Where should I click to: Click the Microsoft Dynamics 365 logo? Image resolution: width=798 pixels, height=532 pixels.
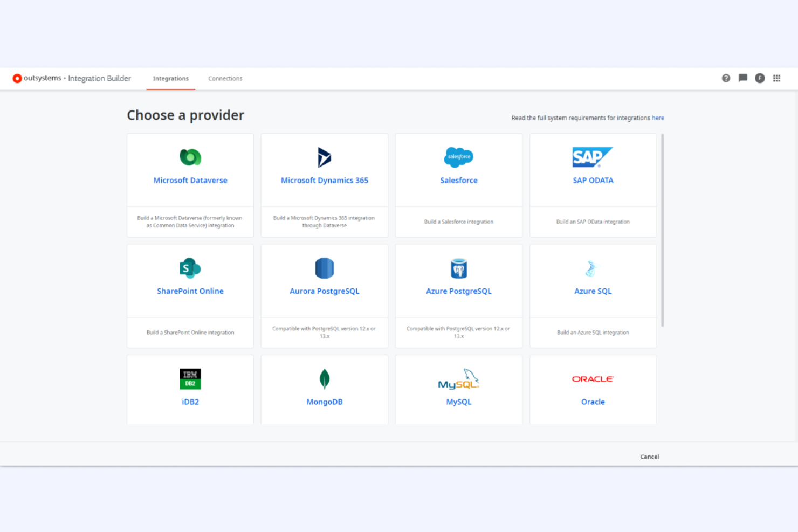pyautogui.click(x=324, y=157)
